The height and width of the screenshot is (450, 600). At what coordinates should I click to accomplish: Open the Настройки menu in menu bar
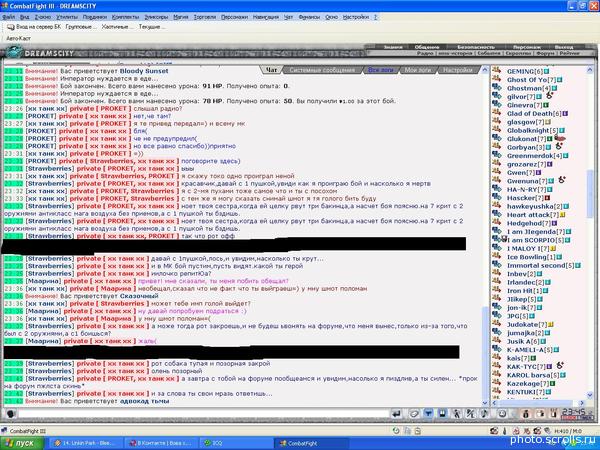click(356, 17)
